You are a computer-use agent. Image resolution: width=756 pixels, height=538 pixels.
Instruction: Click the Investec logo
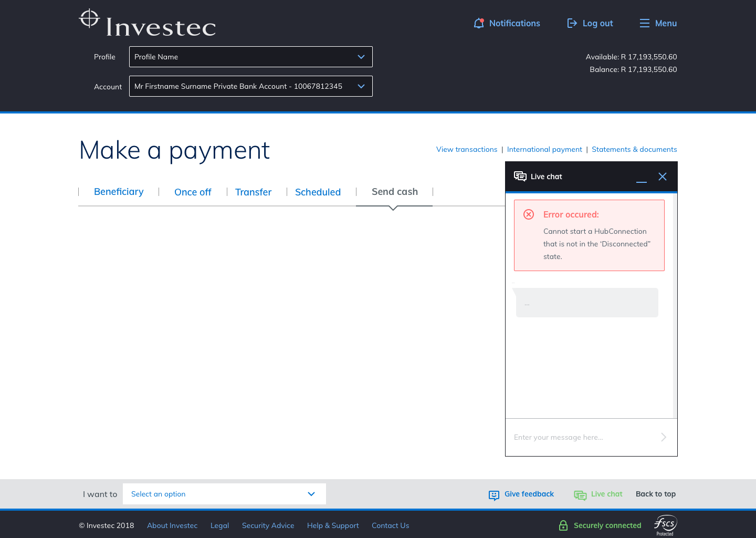[148, 24]
